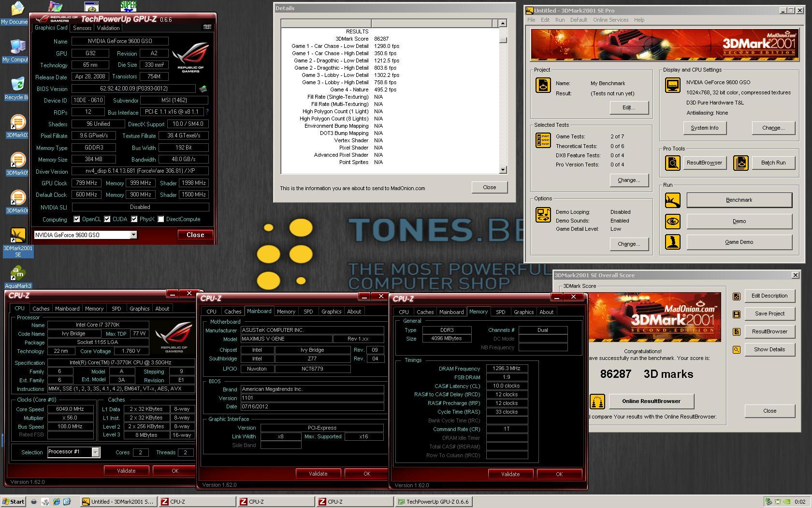Toggle the CUDA checkbox
This screenshot has height=508, width=812.
(x=107, y=219)
